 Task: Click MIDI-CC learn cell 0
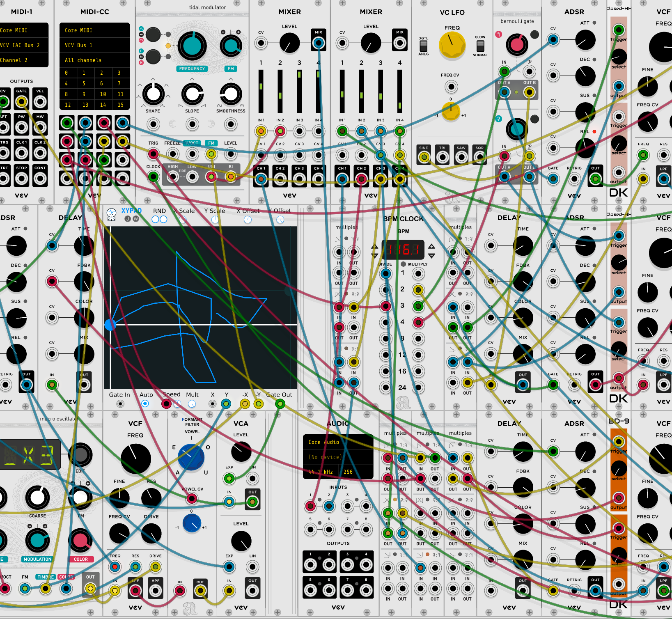(x=68, y=73)
